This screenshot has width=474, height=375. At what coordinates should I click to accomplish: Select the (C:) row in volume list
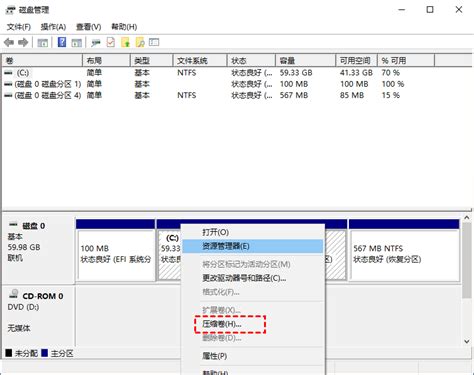point(219,73)
